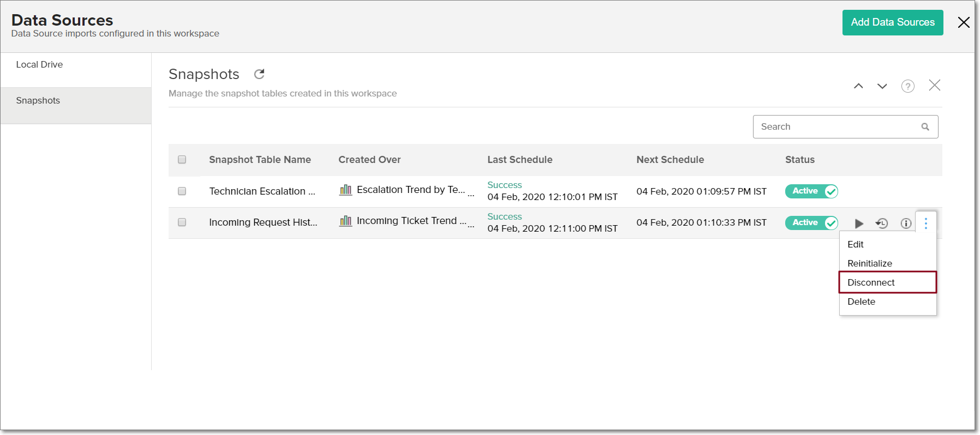Click the info icon in Incoming Request row
This screenshot has width=980, height=435.
[906, 223]
